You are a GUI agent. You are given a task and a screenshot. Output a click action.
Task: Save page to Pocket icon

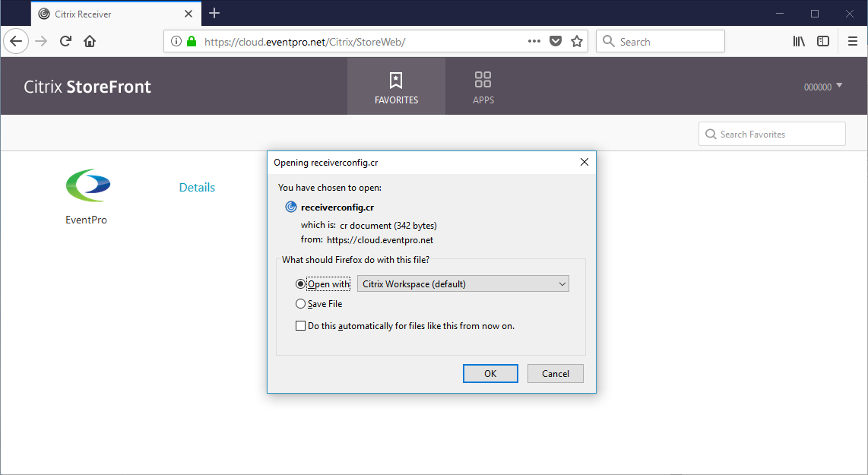(x=556, y=42)
